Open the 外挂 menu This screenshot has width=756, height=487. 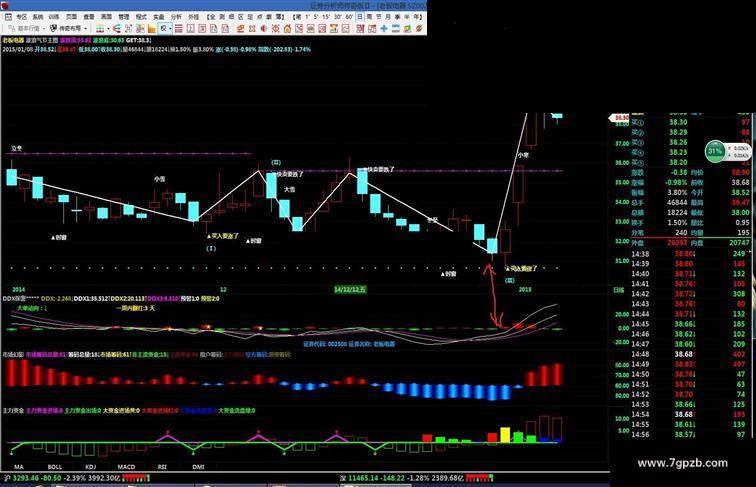coord(193,17)
